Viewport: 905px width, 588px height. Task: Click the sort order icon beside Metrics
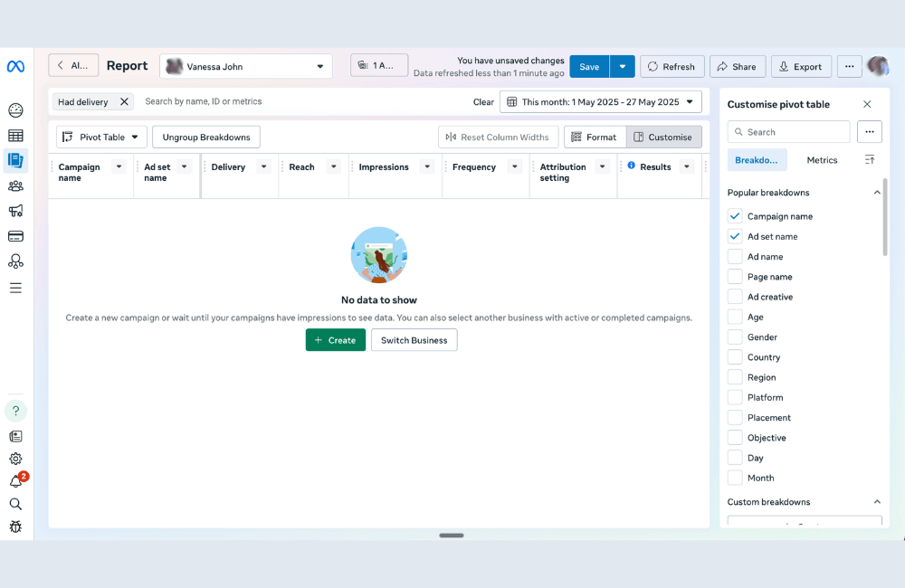(870, 160)
